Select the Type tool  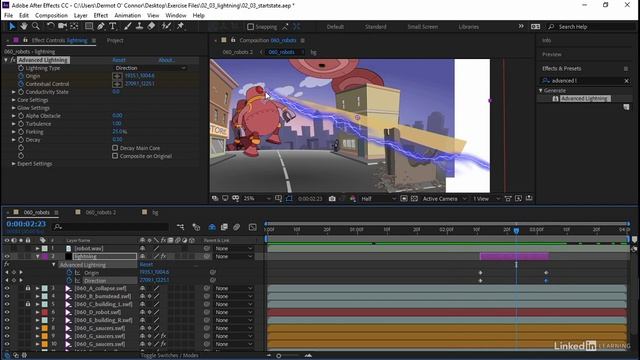click(113, 27)
